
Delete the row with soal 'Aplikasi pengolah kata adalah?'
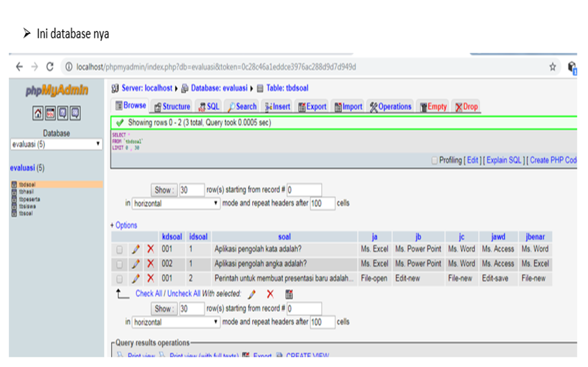pos(150,249)
